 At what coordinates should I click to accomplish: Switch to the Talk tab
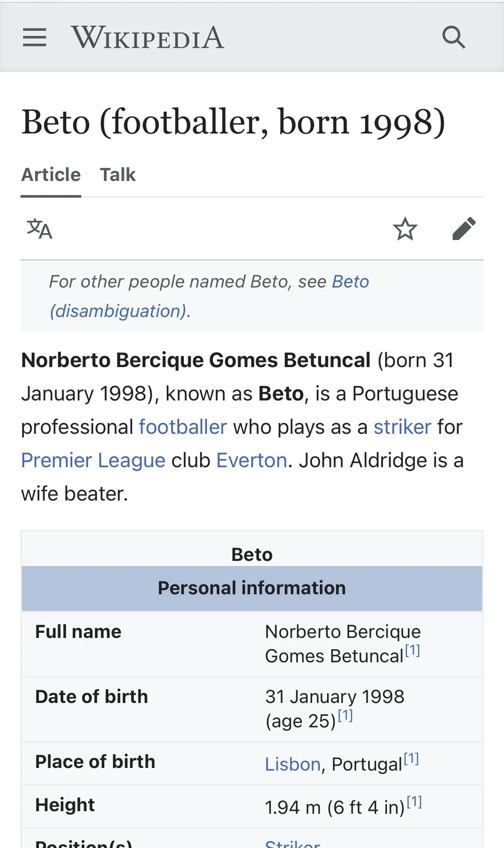point(118,175)
